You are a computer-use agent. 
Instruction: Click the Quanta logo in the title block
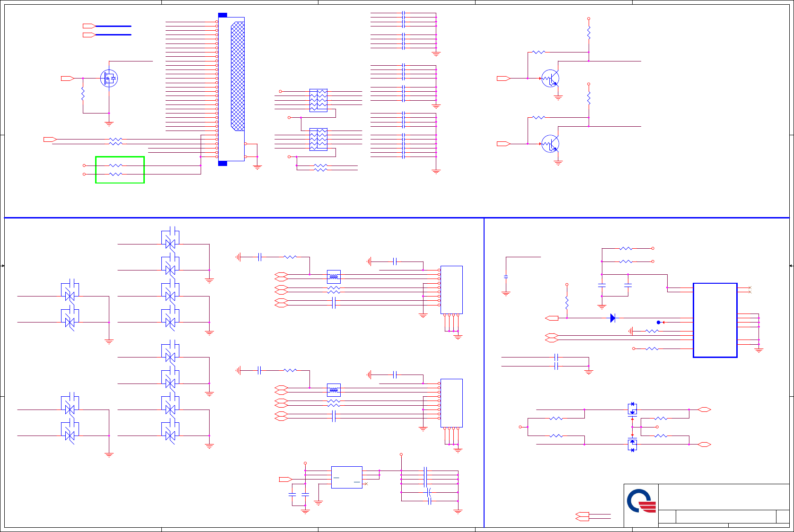[x=642, y=501]
